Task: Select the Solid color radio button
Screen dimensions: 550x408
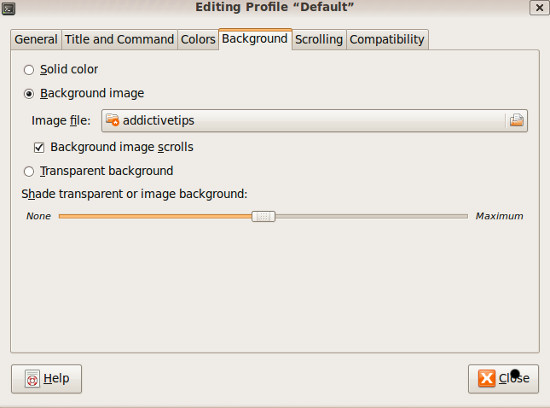Action: (29, 70)
